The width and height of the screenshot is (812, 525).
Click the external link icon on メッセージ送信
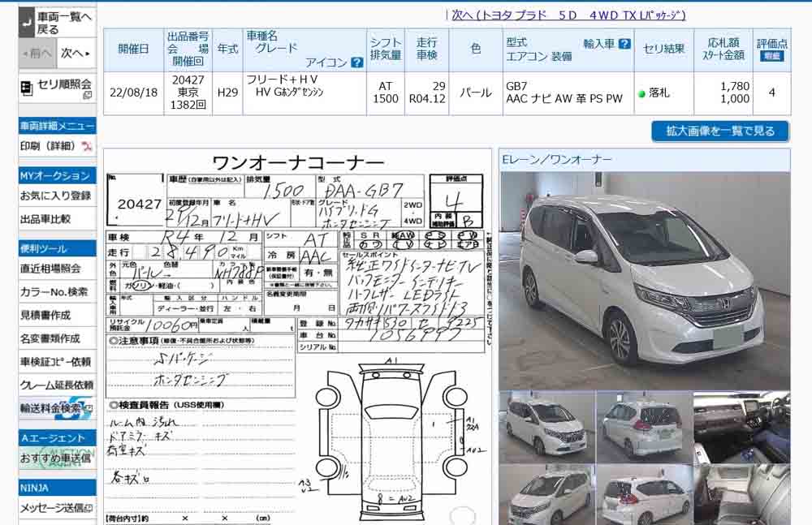(89, 508)
